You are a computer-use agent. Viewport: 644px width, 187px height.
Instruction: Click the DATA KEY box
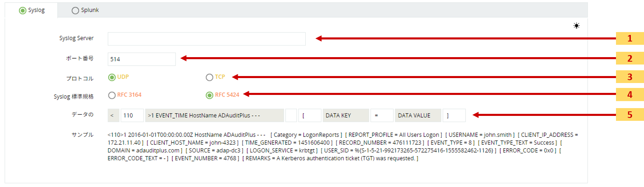pyautogui.click(x=345, y=115)
